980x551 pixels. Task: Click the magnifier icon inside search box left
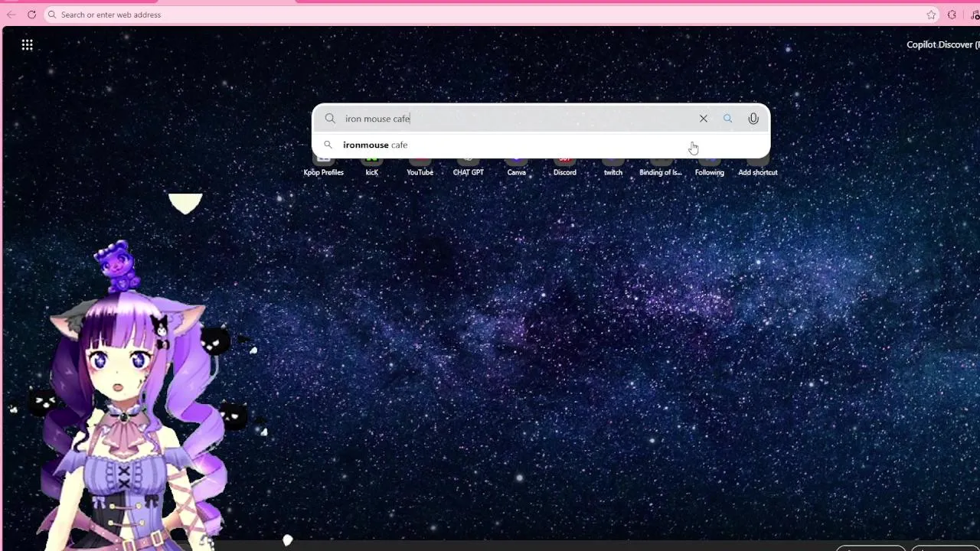(330, 119)
